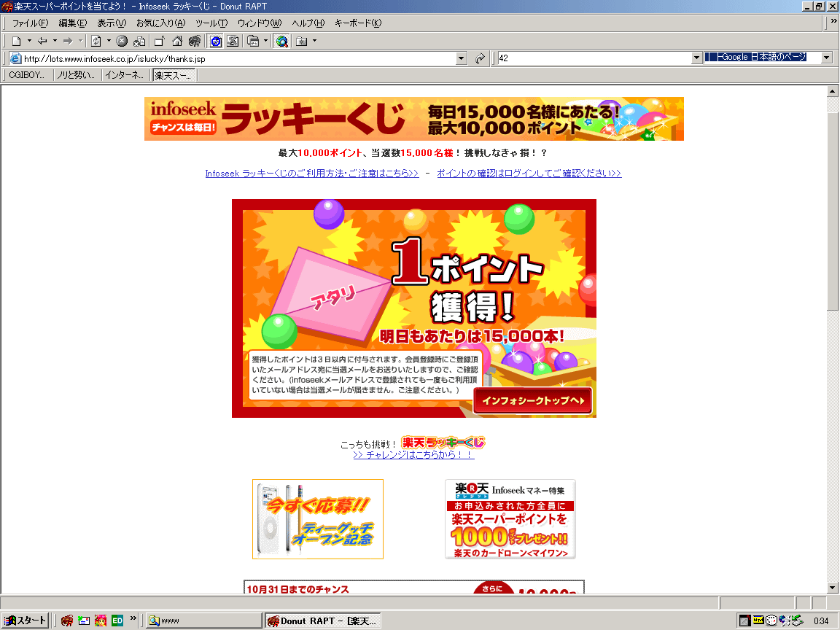Screen dimensions: 840x630
Task: Open the チャレンジはこちらから link
Action: pyautogui.click(x=413, y=454)
